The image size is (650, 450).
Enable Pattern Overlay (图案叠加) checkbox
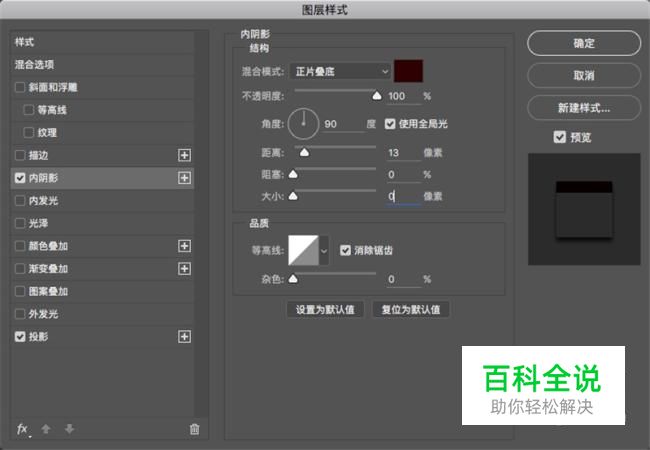[x=20, y=292]
